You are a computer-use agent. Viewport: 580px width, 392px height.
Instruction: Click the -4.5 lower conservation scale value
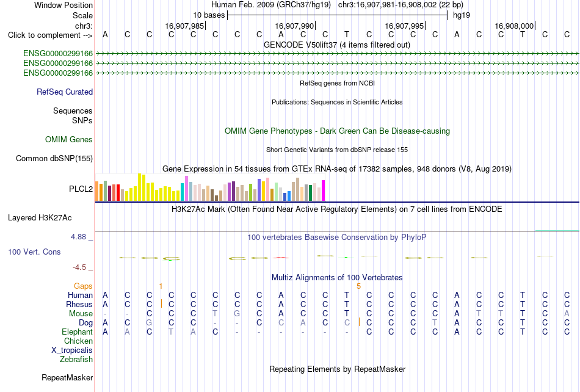click(x=79, y=267)
